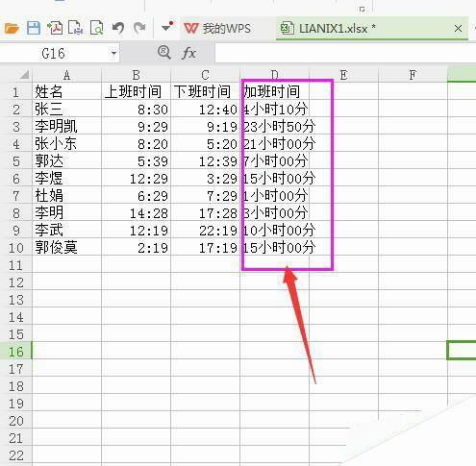Select the cell with 郭达

pos(66,161)
